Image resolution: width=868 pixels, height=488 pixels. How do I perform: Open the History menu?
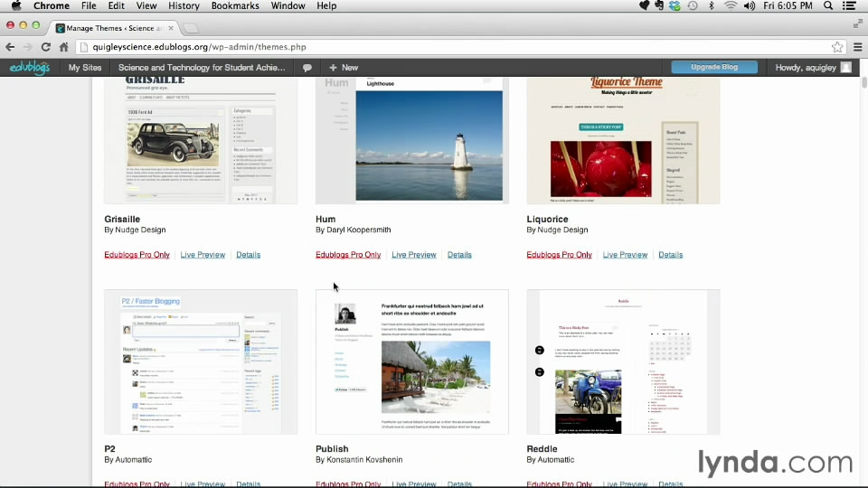point(184,5)
